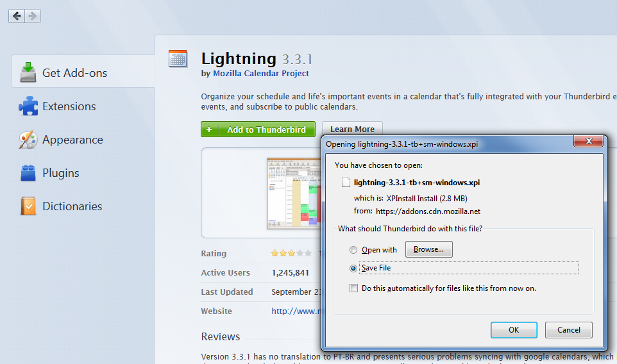Click the Rating label

click(x=214, y=254)
